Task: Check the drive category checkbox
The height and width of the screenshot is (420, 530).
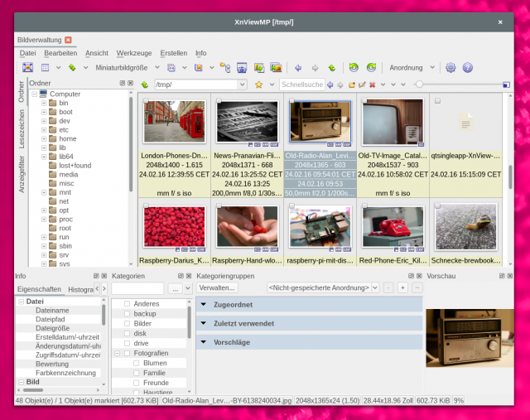Action: pyautogui.click(x=127, y=343)
